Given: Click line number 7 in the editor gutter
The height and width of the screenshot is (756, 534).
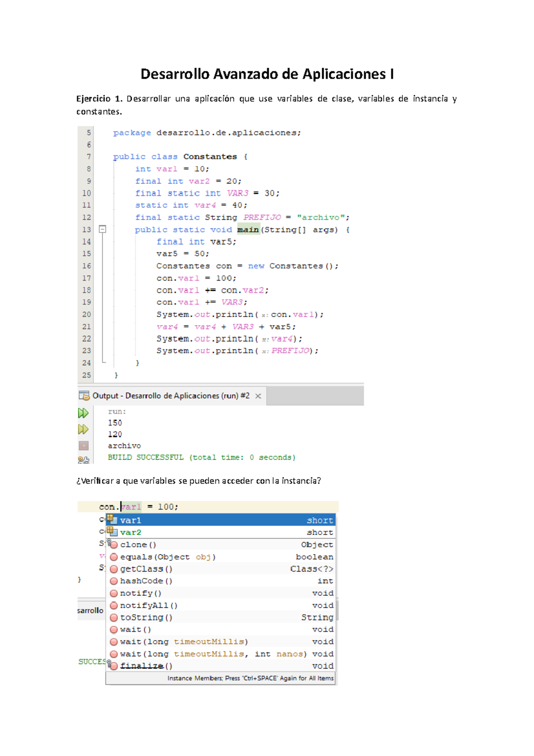Looking at the screenshot, I should tap(89, 156).
